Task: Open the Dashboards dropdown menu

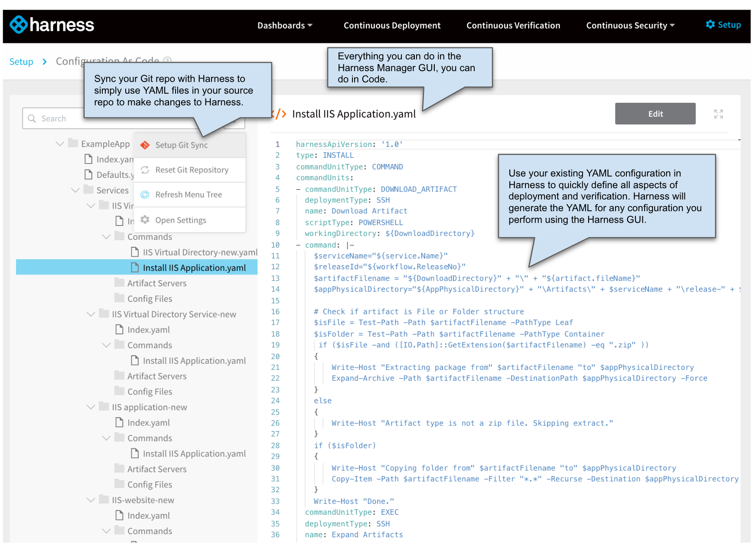Action: coord(285,26)
